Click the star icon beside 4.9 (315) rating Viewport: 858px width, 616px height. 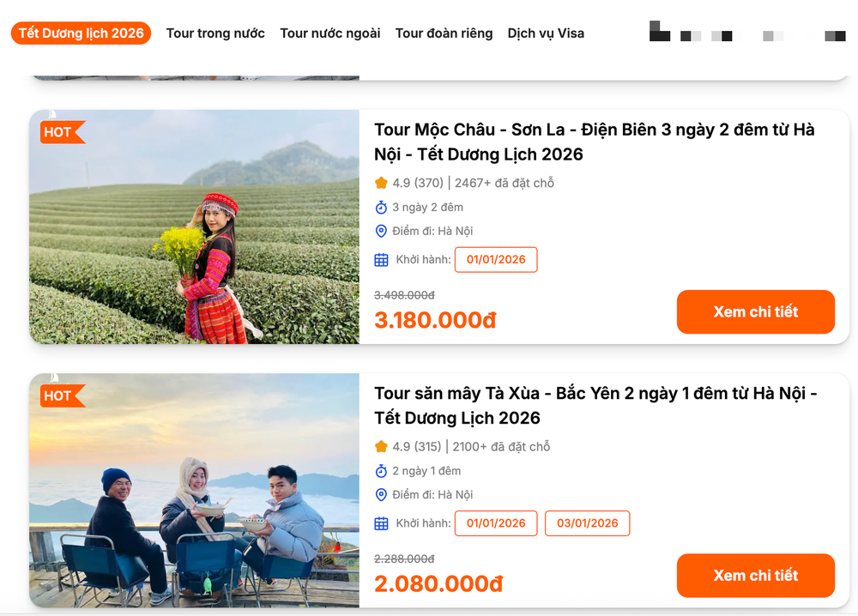click(x=378, y=446)
